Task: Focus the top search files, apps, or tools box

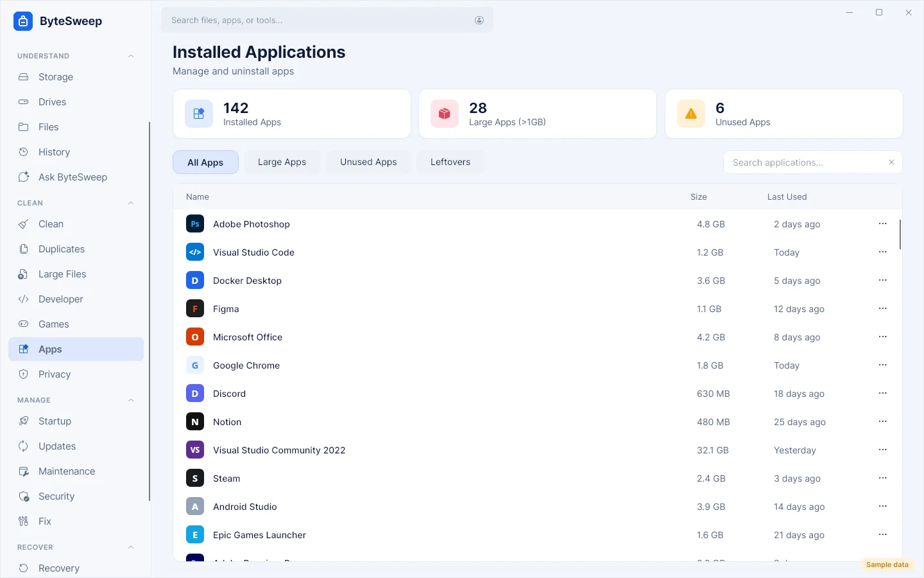Action: coord(327,21)
